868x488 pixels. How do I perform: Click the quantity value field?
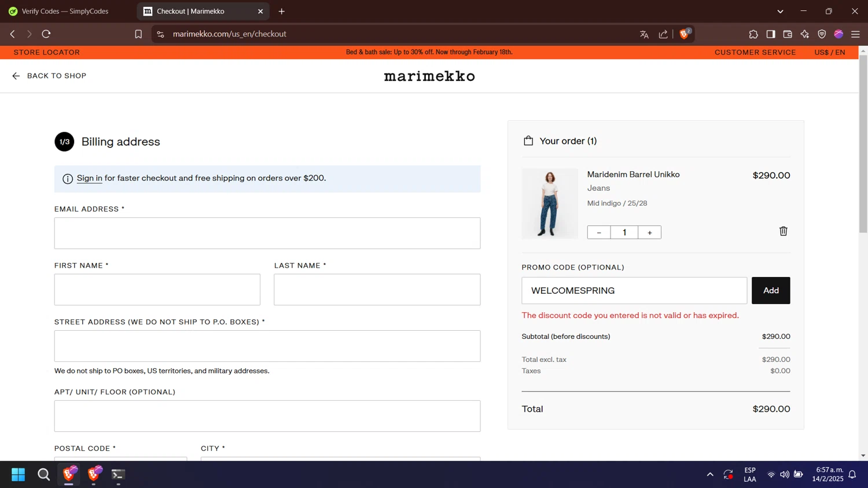(x=624, y=232)
